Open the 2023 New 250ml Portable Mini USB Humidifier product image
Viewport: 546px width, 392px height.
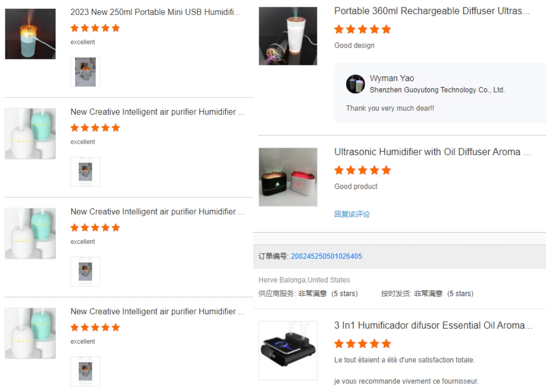point(30,34)
